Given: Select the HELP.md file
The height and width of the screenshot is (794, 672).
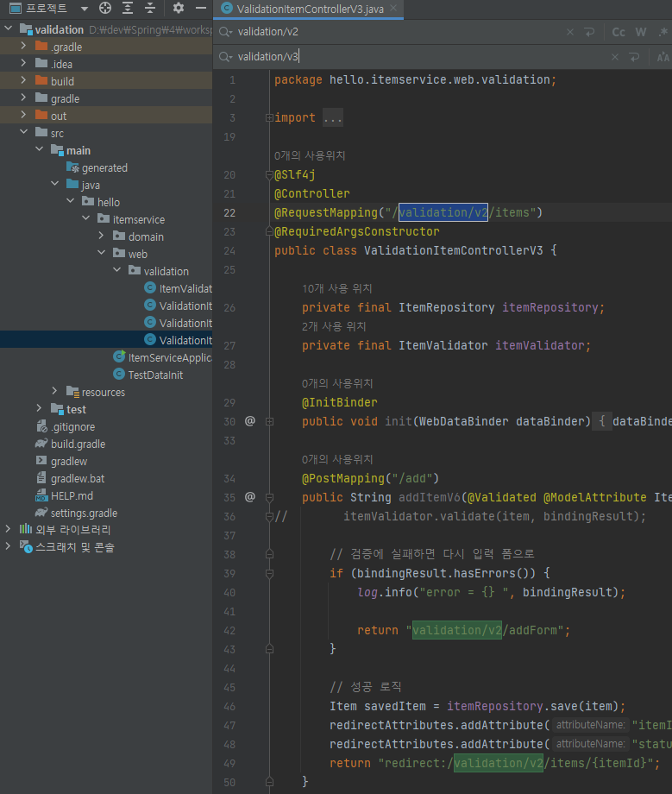Looking at the screenshot, I should click(64, 495).
